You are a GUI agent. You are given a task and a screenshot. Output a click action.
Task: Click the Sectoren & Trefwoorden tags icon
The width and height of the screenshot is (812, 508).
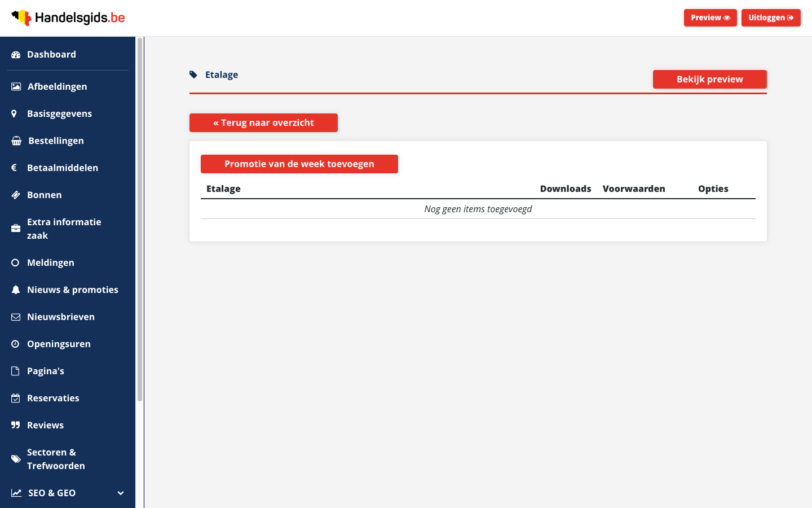click(x=16, y=459)
